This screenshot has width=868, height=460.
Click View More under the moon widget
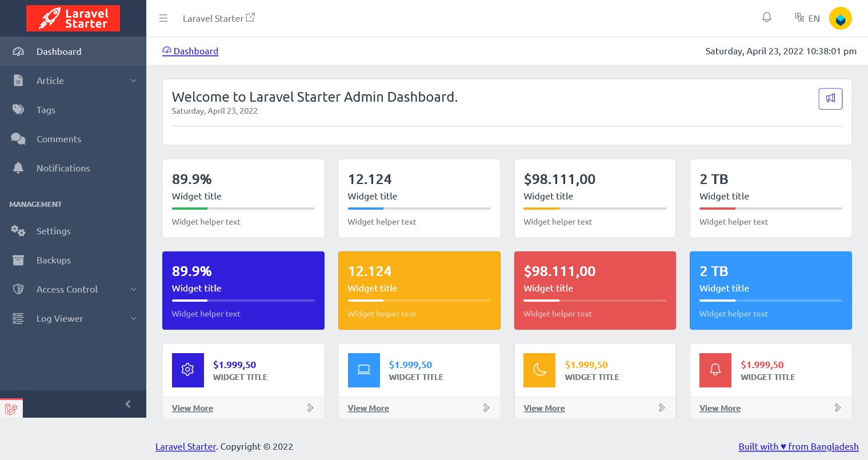(x=544, y=408)
